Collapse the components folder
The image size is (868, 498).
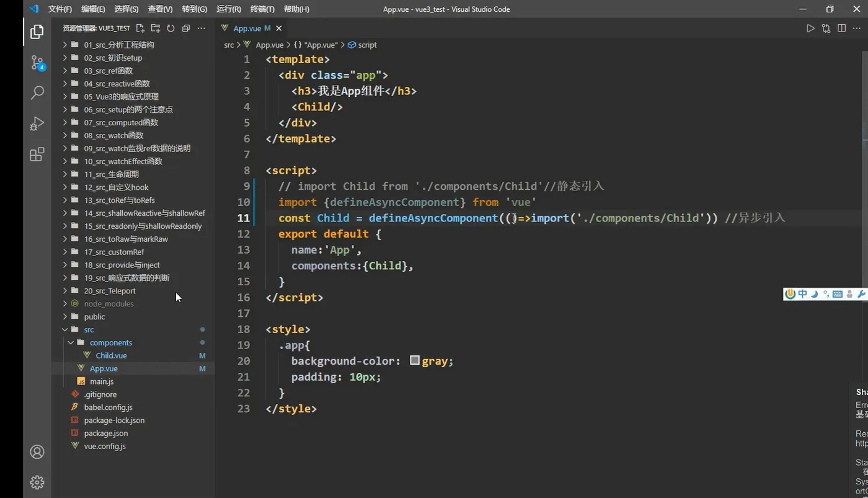pyautogui.click(x=133, y=342)
